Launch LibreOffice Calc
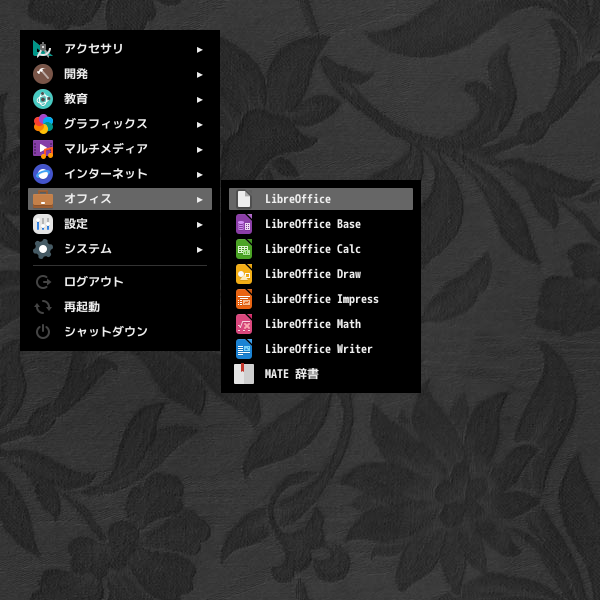The image size is (600, 600). (x=321, y=249)
